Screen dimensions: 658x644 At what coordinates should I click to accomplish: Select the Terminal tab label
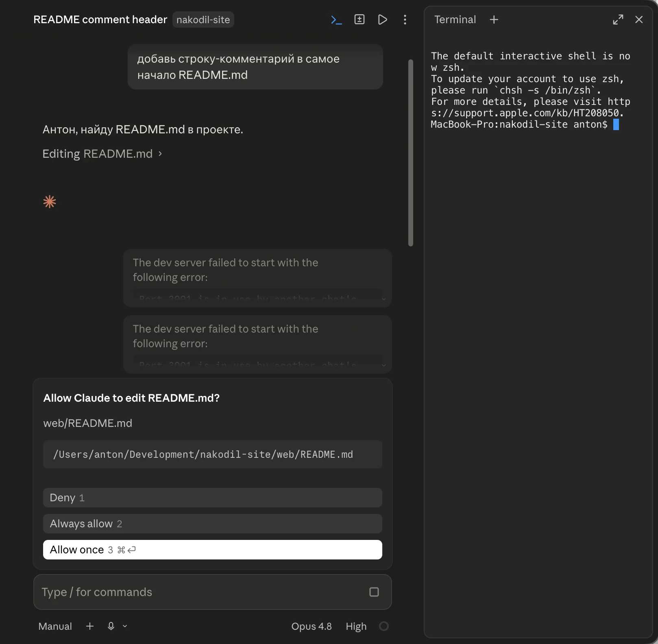click(455, 20)
